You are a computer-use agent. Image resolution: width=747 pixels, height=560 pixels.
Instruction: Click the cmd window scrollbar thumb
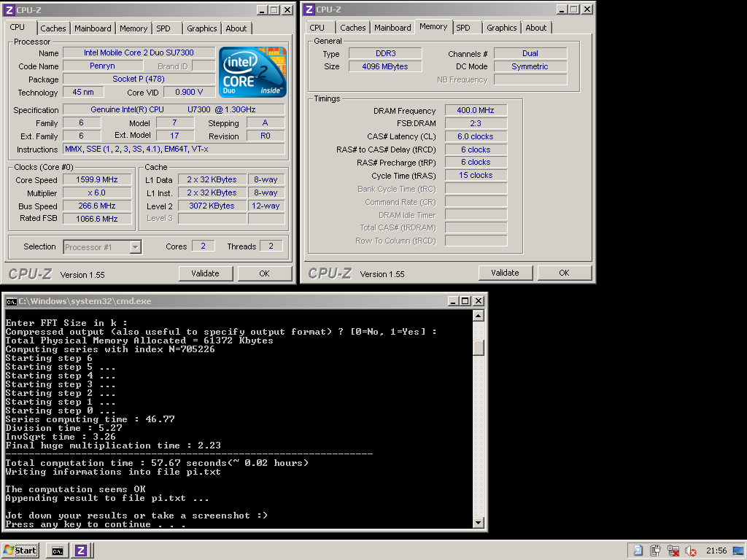pos(479,348)
